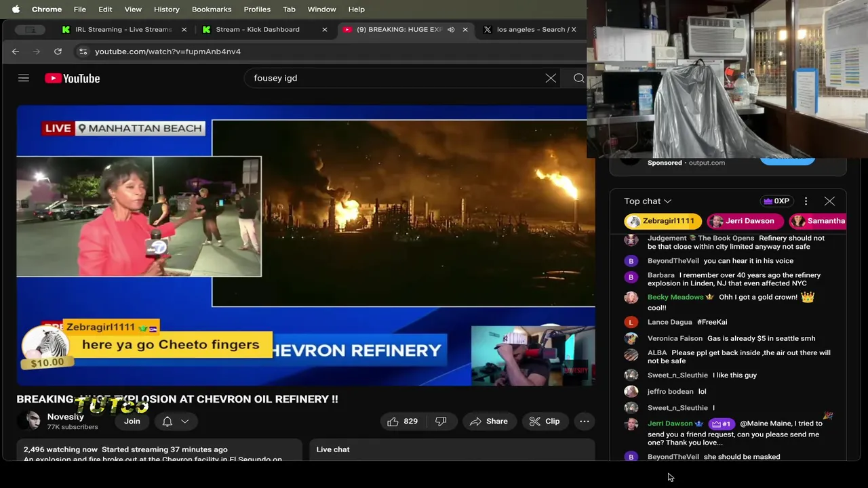Viewport: 868px width, 488px height.
Task: Open Zebragirl1111 pinned Super Chat chip
Action: (661, 221)
